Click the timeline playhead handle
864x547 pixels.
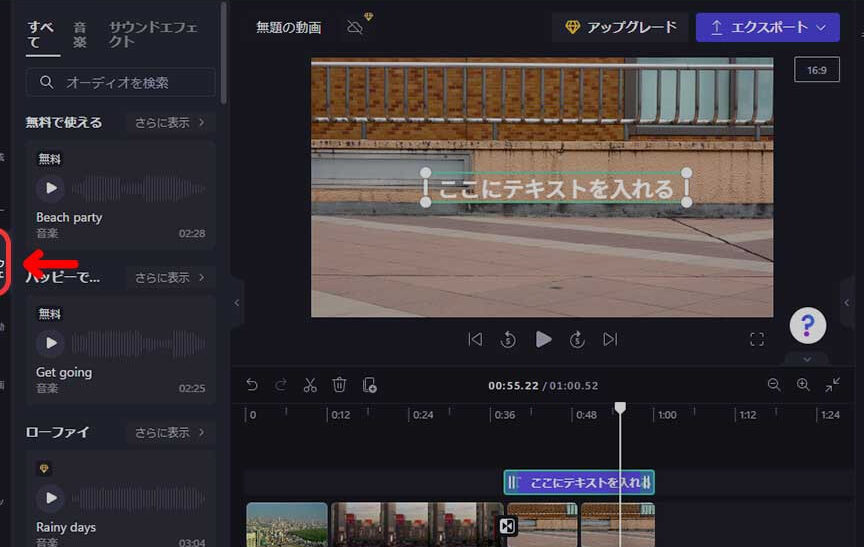click(x=620, y=408)
